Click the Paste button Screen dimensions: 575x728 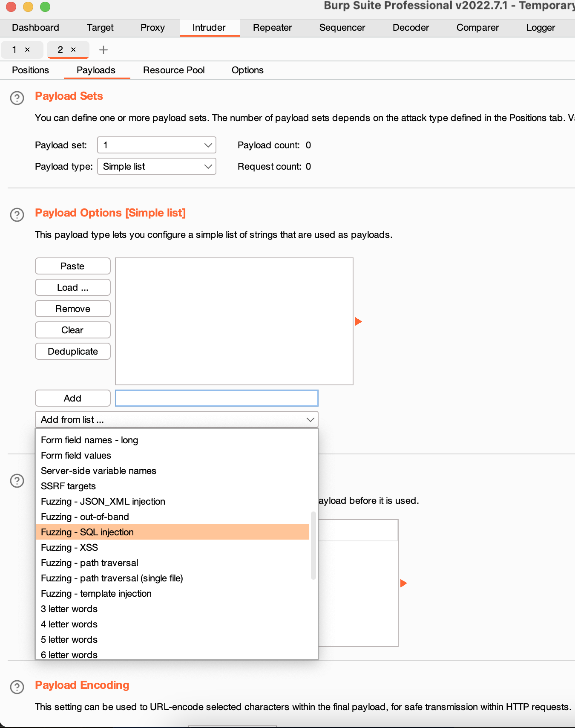pyautogui.click(x=73, y=266)
